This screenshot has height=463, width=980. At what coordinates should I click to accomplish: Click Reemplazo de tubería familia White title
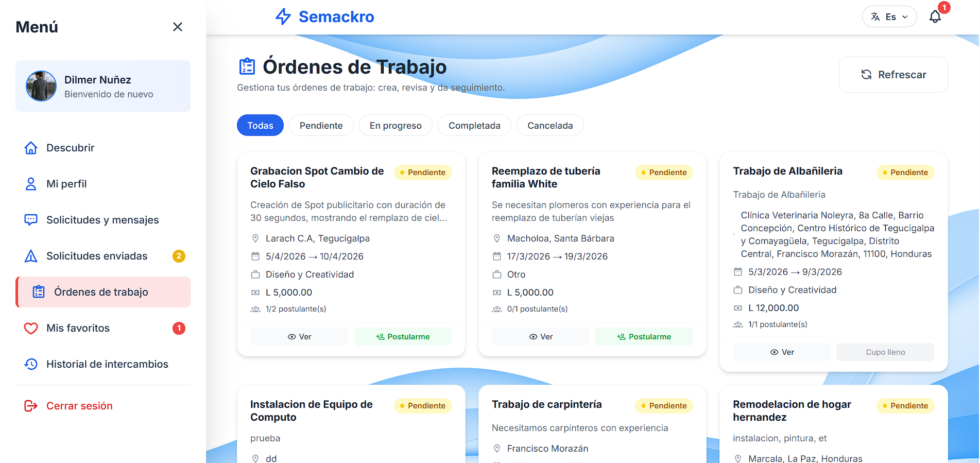point(546,177)
